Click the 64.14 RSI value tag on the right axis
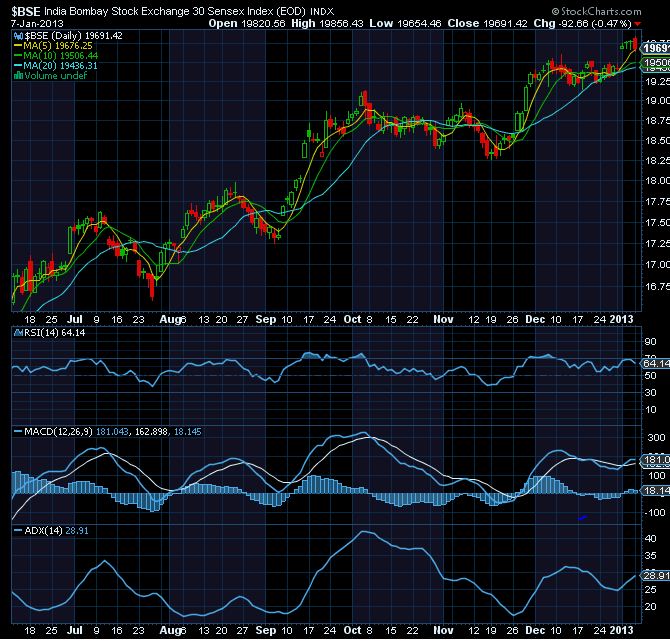Image resolution: width=670 pixels, height=642 pixels. [655, 364]
